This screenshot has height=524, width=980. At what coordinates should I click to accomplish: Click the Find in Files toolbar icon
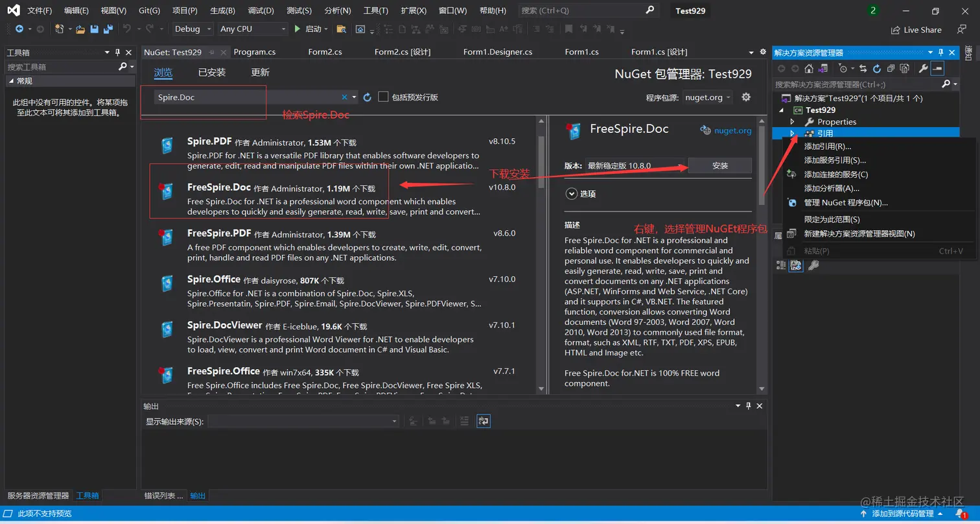[342, 29]
